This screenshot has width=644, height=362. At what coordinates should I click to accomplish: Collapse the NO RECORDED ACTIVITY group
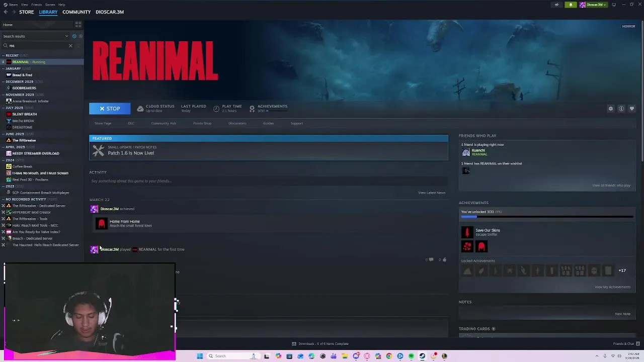[x=3, y=199]
